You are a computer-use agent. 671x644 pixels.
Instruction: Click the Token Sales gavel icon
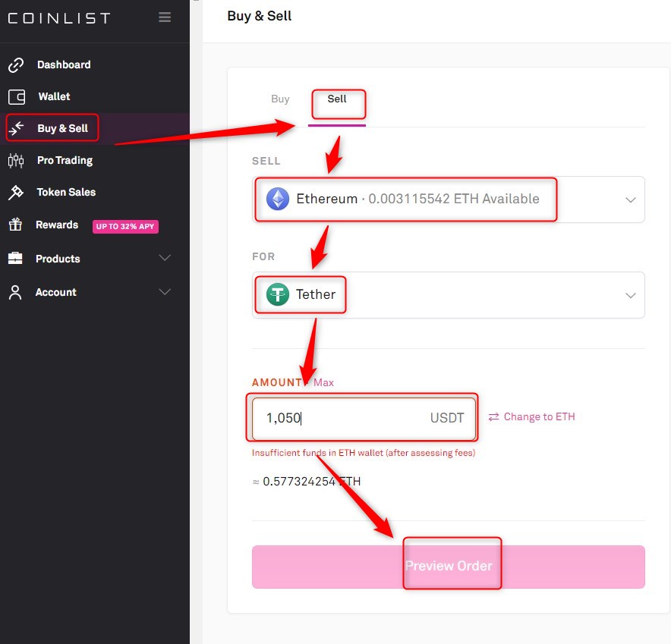[x=16, y=193]
